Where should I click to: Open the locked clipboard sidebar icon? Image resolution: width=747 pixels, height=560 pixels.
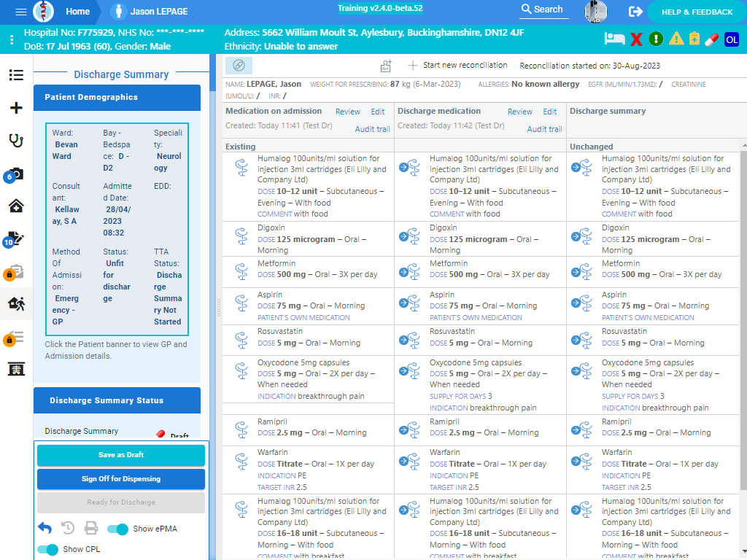click(15, 272)
